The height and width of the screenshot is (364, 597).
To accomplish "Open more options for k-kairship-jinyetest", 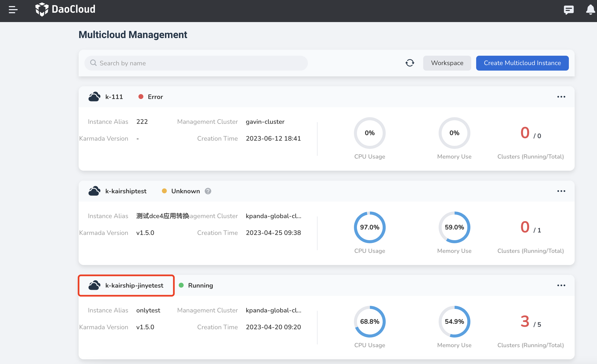I will (x=561, y=285).
